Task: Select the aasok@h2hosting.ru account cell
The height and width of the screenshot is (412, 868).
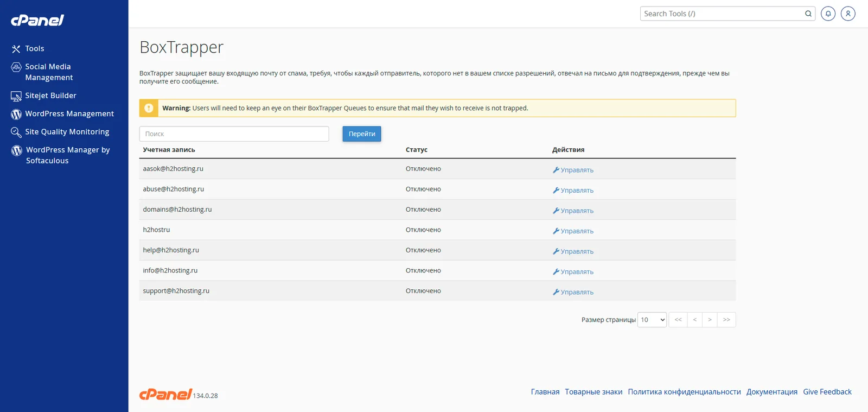Action: [x=173, y=169]
